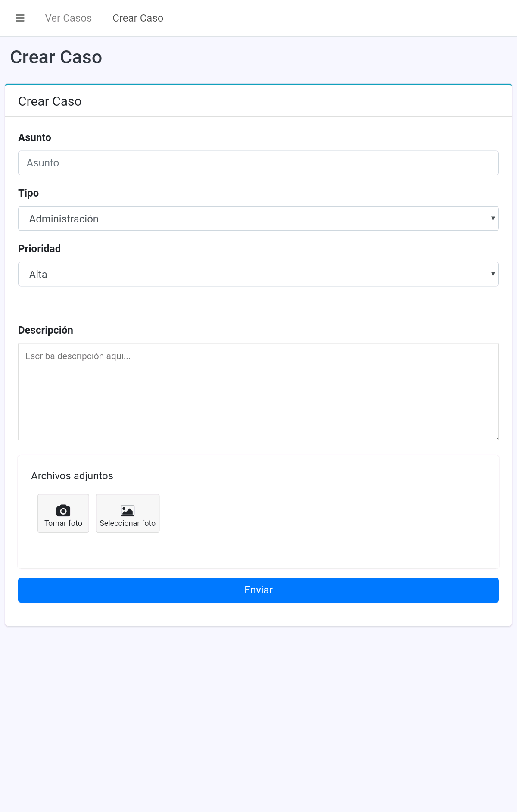
Task: Click the camera icon to take photo
Action: pyautogui.click(x=63, y=510)
